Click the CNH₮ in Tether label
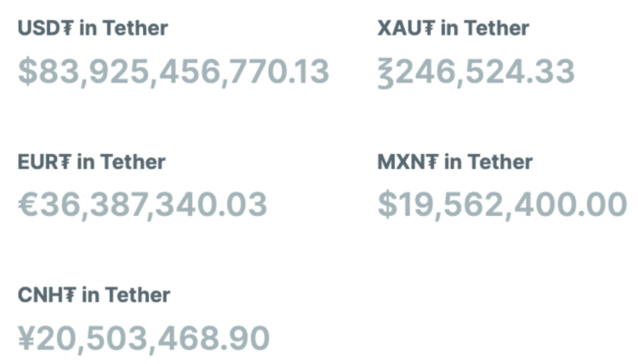The height and width of the screenshot is (364, 638). tap(94, 295)
